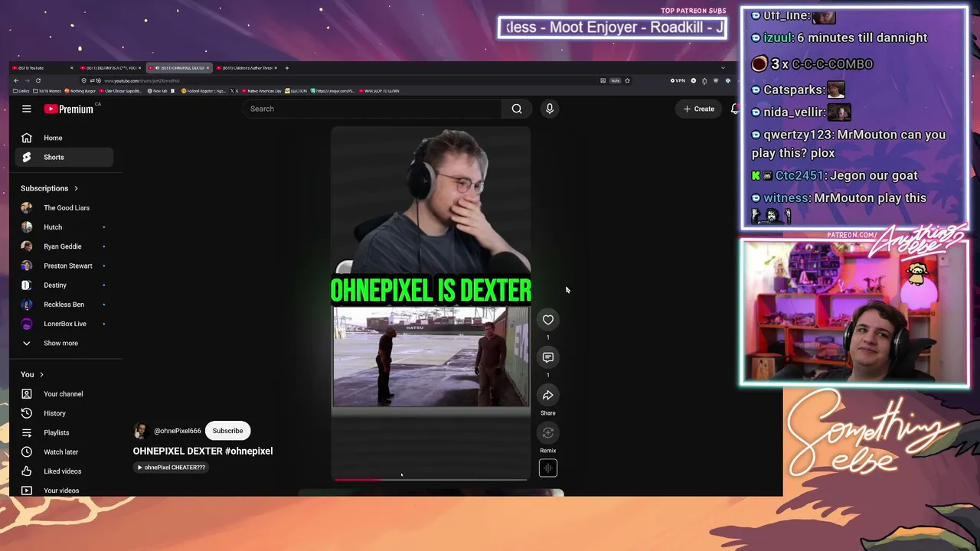Click the #ohnepixel hashtag
The height and width of the screenshot is (551, 980).
click(249, 452)
